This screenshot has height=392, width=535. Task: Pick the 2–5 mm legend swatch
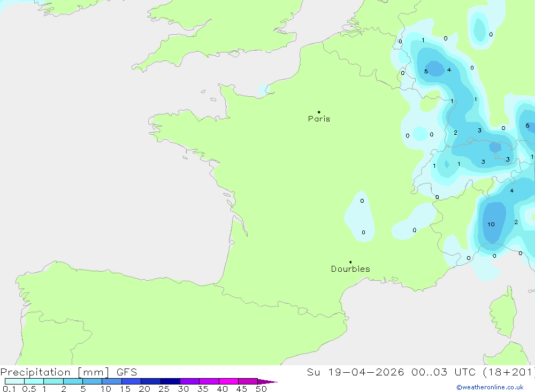pyautogui.click(x=73, y=381)
